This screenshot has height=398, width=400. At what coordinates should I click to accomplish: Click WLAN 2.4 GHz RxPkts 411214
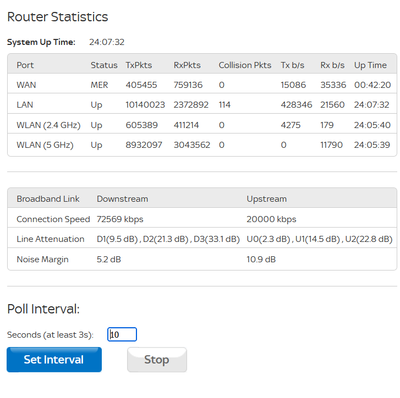coord(186,125)
